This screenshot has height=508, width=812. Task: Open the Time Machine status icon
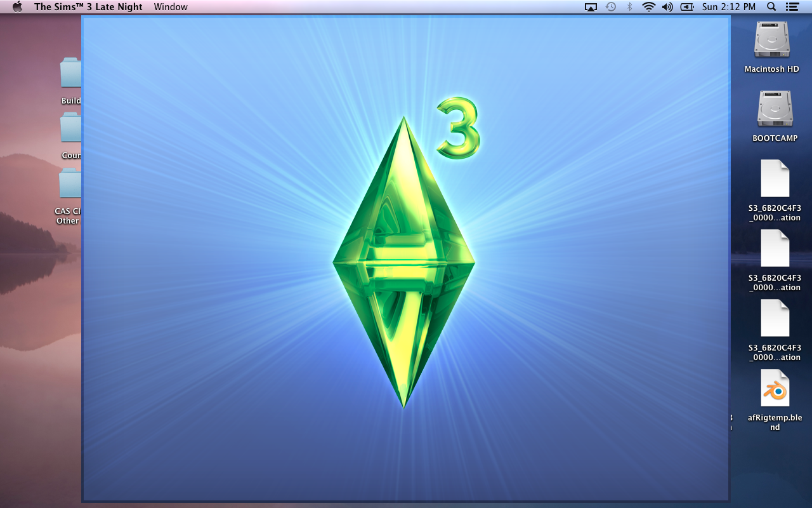610,7
